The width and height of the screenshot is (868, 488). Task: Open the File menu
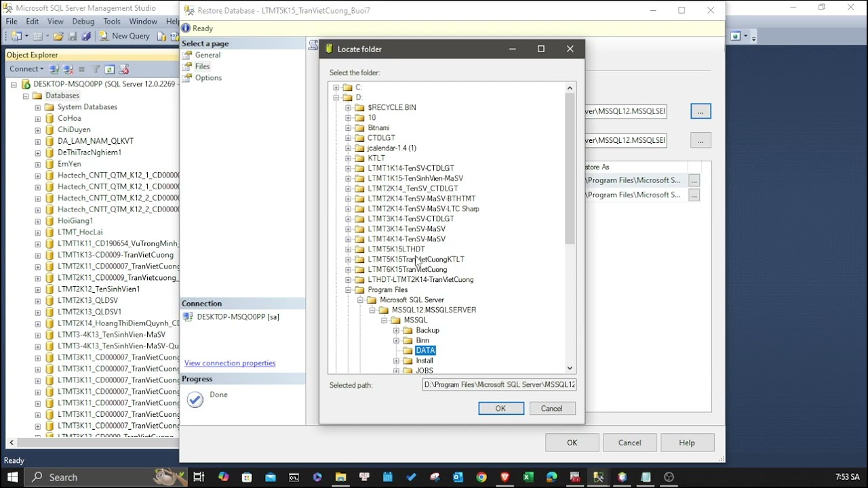coord(12,22)
